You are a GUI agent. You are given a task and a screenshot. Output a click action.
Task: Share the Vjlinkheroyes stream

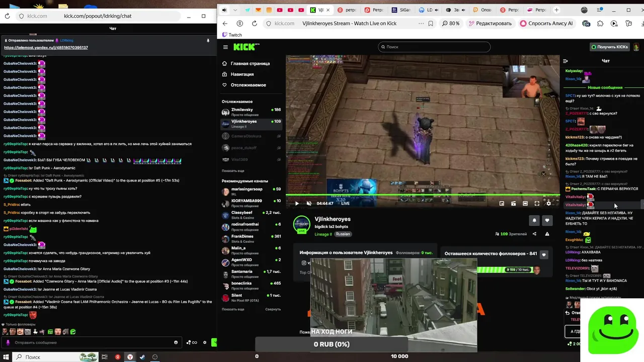pyautogui.click(x=534, y=234)
